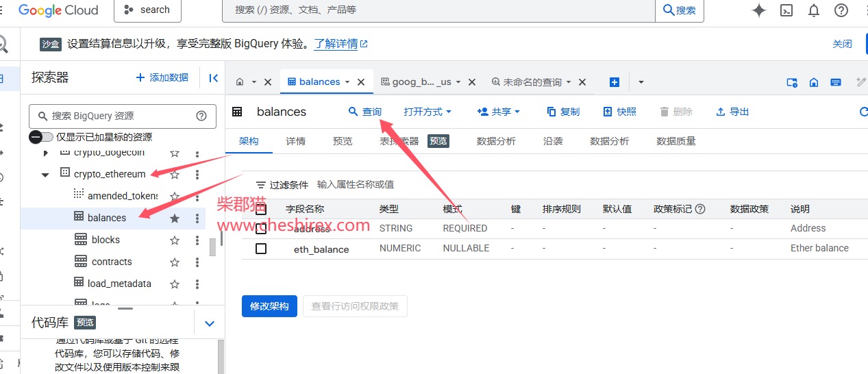Switch to the 未命名的查询 tab
Viewport: 868px width, 374px height.
tap(526, 82)
